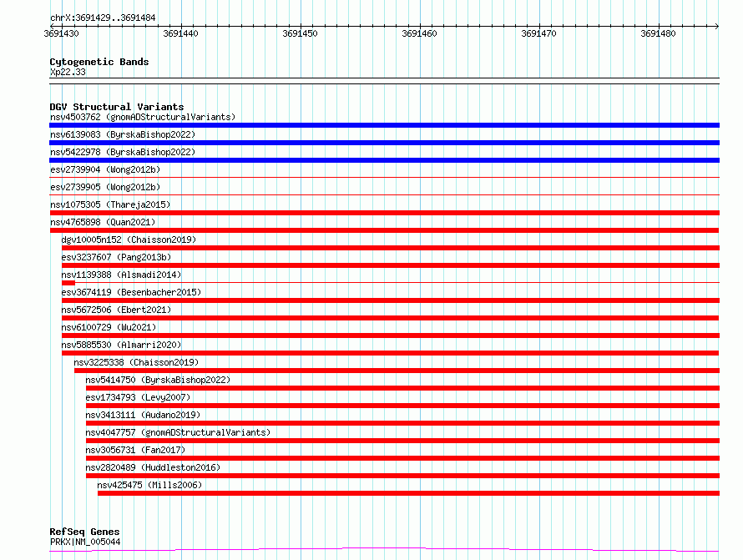Click the blue bar under nsv6139083
This screenshot has height=560, width=743.
tap(384, 143)
